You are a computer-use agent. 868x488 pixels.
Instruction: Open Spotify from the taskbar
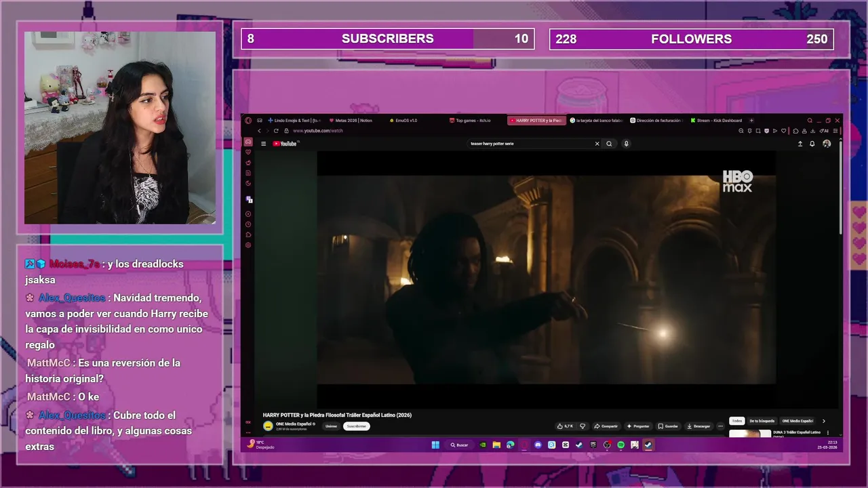coord(620,445)
